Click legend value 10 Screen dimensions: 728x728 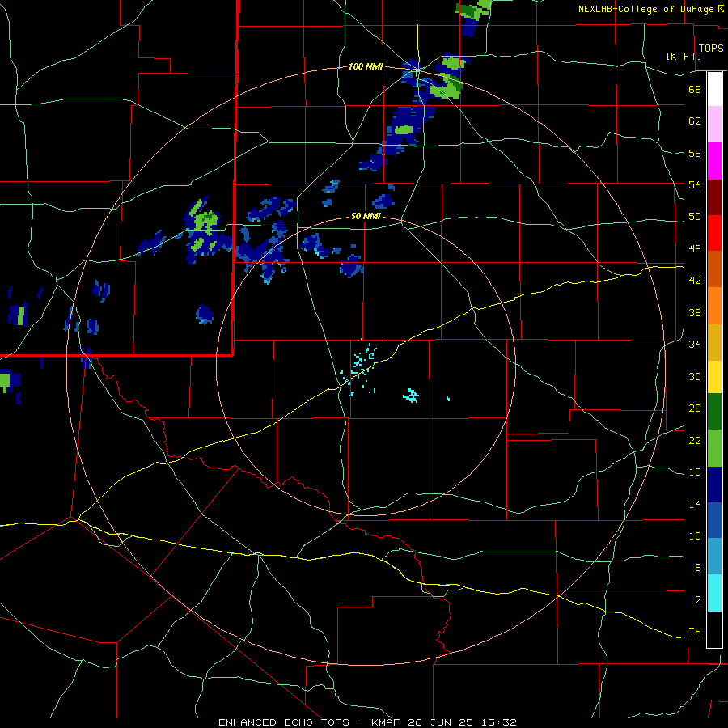pyautogui.click(x=695, y=535)
